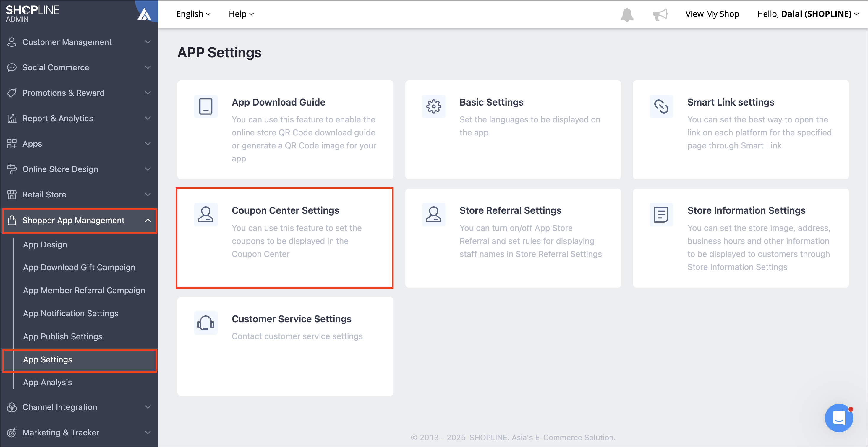Image resolution: width=868 pixels, height=447 pixels.
Task: Click the Store Information document icon
Action: pyautogui.click(x=661, y=215)
